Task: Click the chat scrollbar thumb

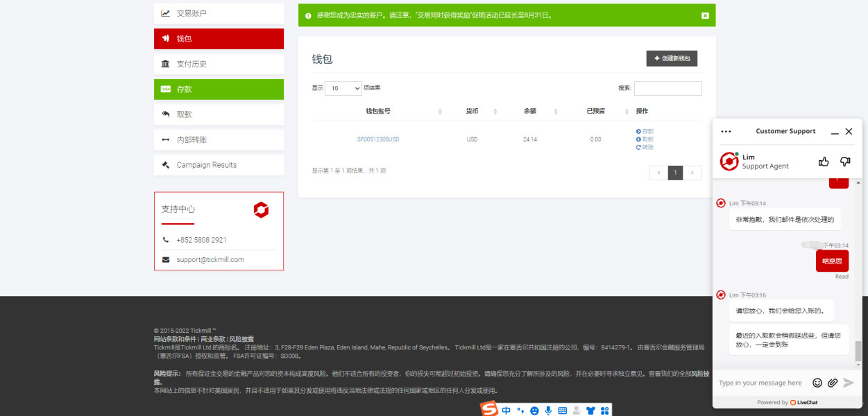Action: point(858,351)
